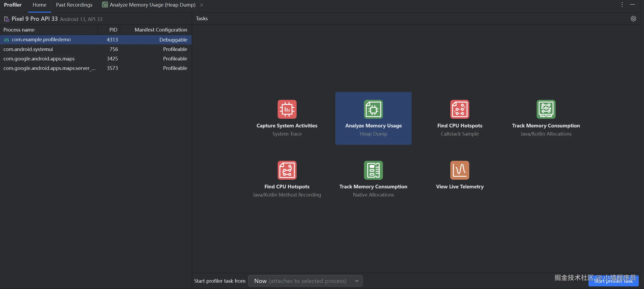Switch to the Past Recordings tab

click(74, 5)
